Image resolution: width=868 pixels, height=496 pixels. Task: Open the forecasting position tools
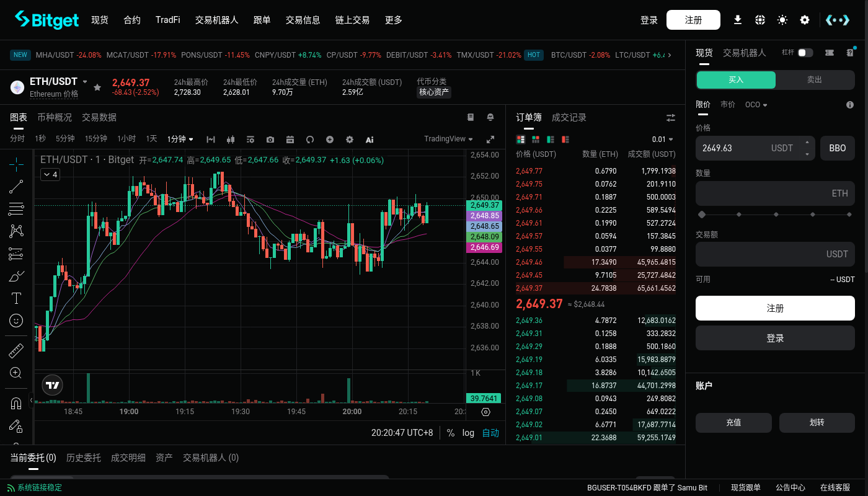coord(16,254)
